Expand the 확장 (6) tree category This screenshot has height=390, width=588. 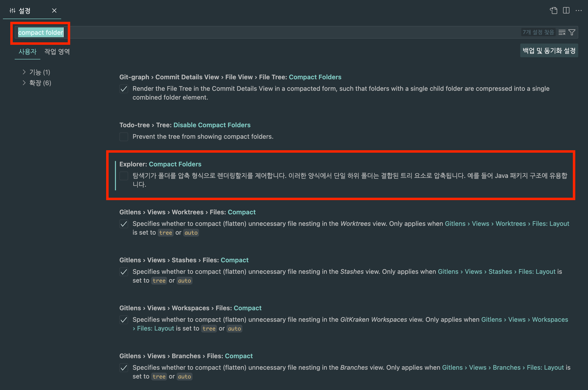[x=37, y=83]
